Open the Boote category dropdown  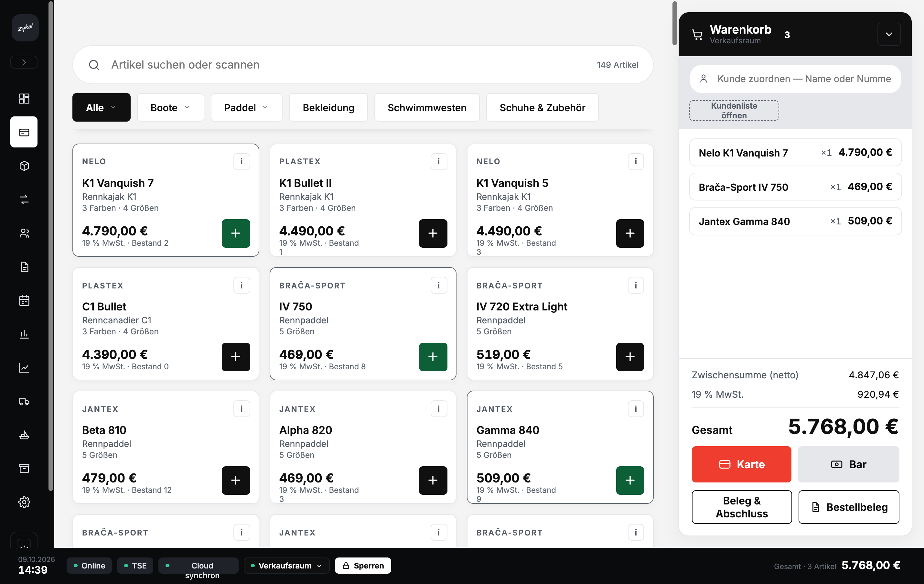170,107
